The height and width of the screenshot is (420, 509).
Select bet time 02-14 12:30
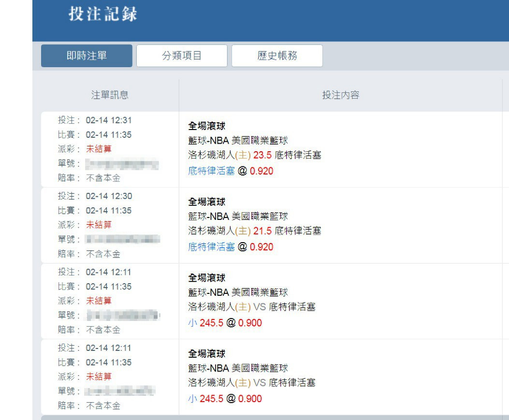[x=109, y=196]
